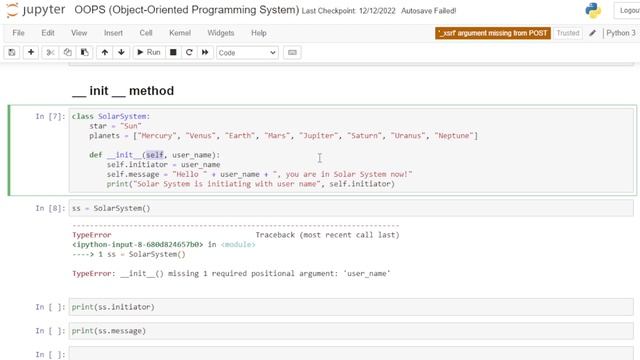640x360 pixels.
Task: Interrupt the kernel with stop icon
Action: click(x=173, y=52)
